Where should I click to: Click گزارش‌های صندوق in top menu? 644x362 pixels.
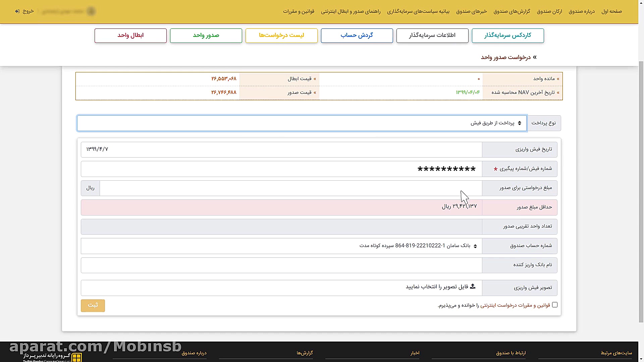point(512,11)
